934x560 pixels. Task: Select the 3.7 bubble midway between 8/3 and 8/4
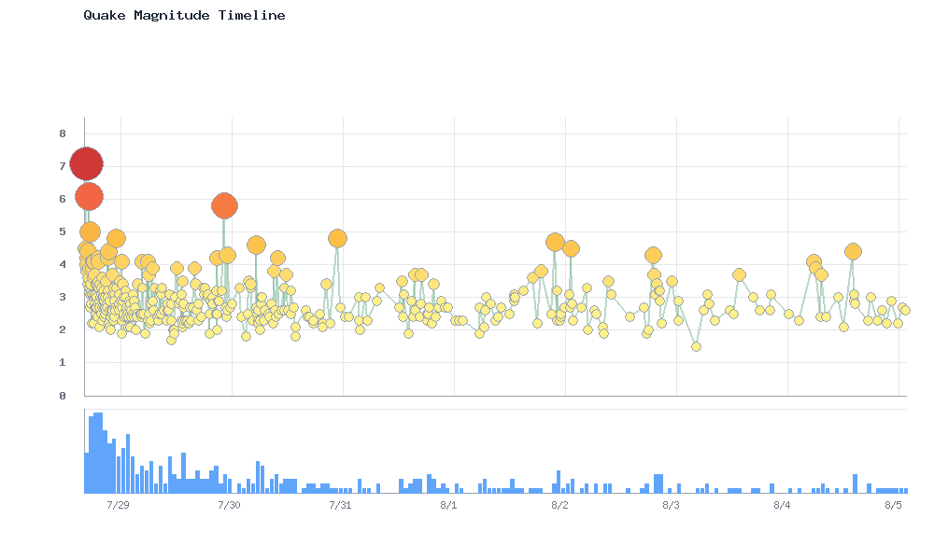[739, 275]
